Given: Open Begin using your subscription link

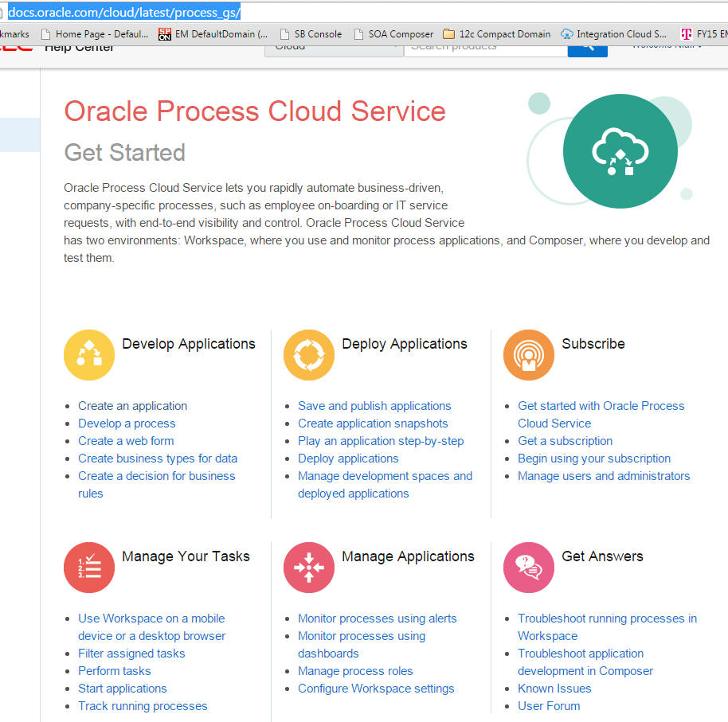Looking at the screenshot, I should [x=594, y=459].
